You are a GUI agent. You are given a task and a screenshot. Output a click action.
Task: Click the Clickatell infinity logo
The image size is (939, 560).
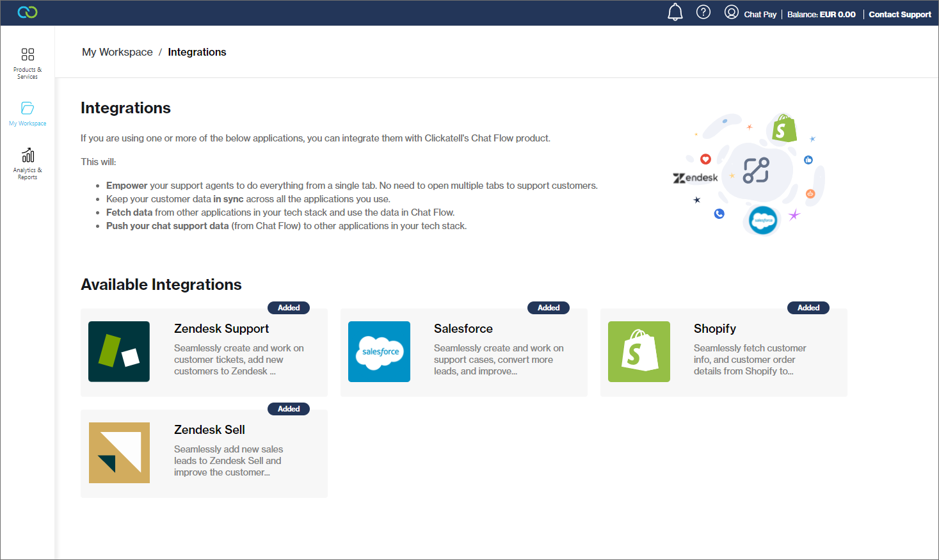tap(28, 12)
